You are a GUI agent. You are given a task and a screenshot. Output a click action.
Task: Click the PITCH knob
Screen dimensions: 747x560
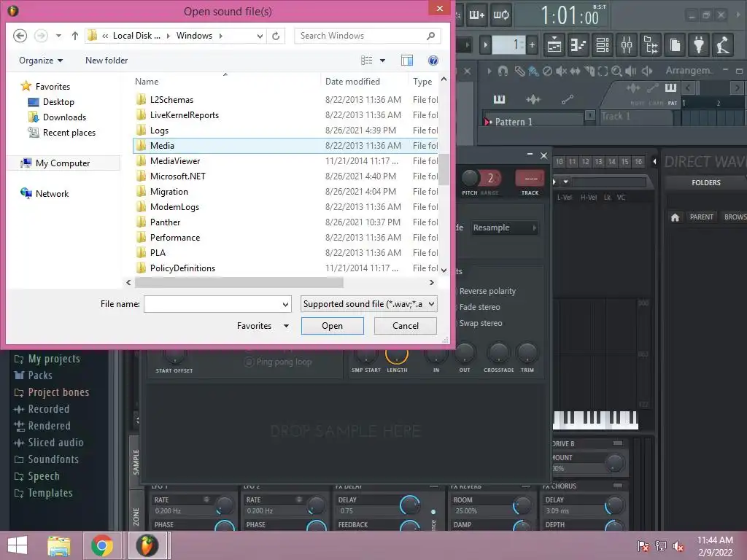click(x=470, y=178)
